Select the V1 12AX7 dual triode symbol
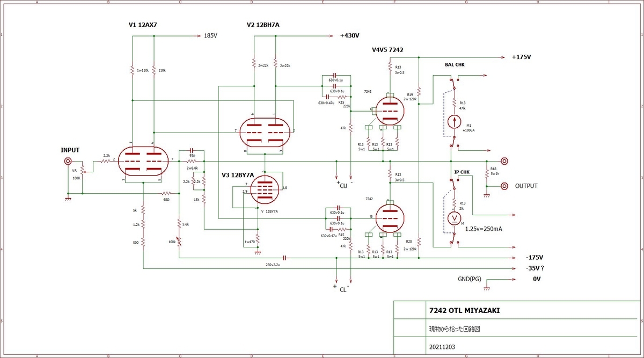 click(x=143, y=161)
